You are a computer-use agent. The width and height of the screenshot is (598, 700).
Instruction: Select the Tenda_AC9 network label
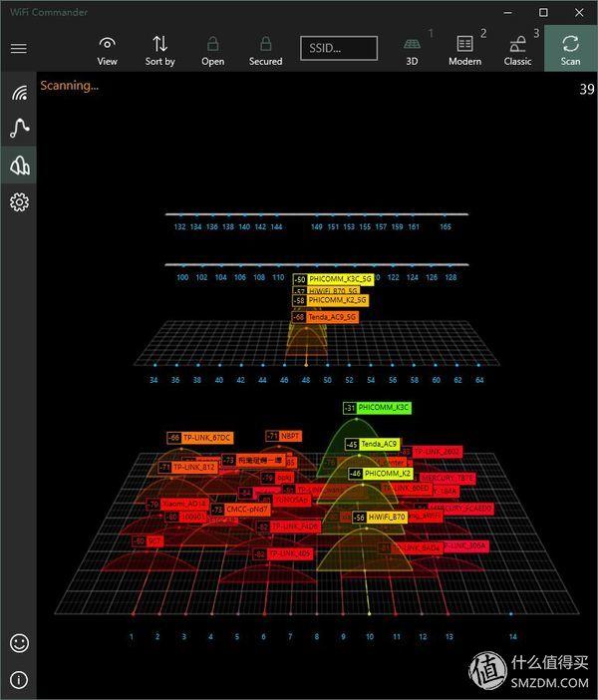point(373,444)
